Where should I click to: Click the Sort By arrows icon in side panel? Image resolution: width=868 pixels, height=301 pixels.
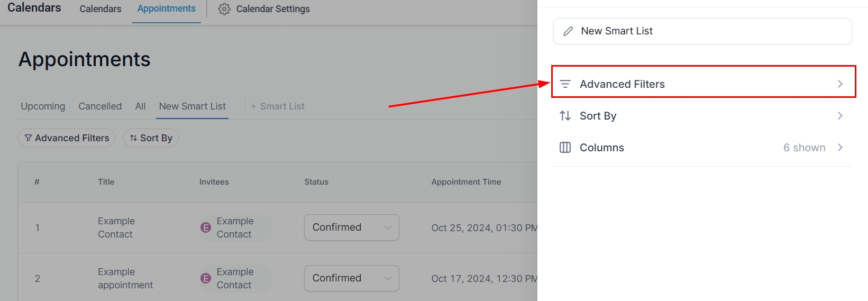(x=565, y=116)
